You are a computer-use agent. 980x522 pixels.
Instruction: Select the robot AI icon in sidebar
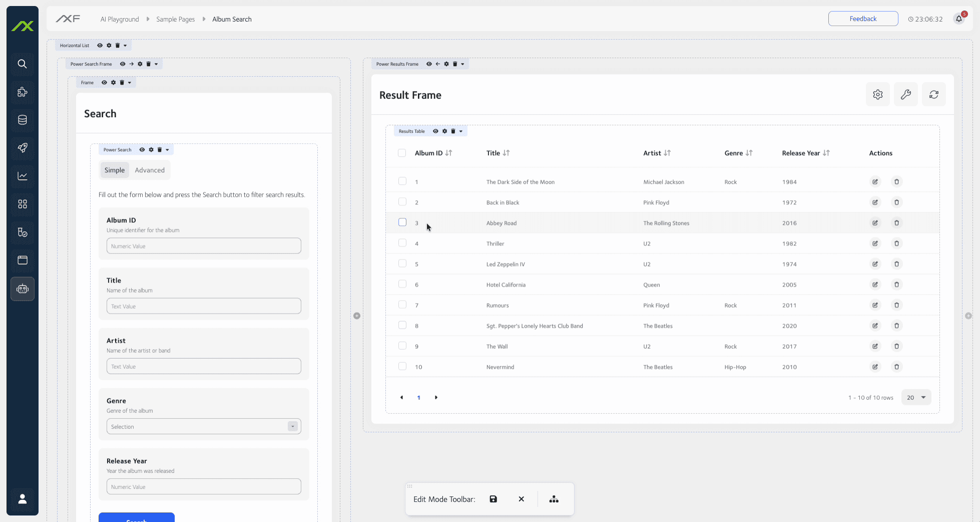[x=22, y=289]
